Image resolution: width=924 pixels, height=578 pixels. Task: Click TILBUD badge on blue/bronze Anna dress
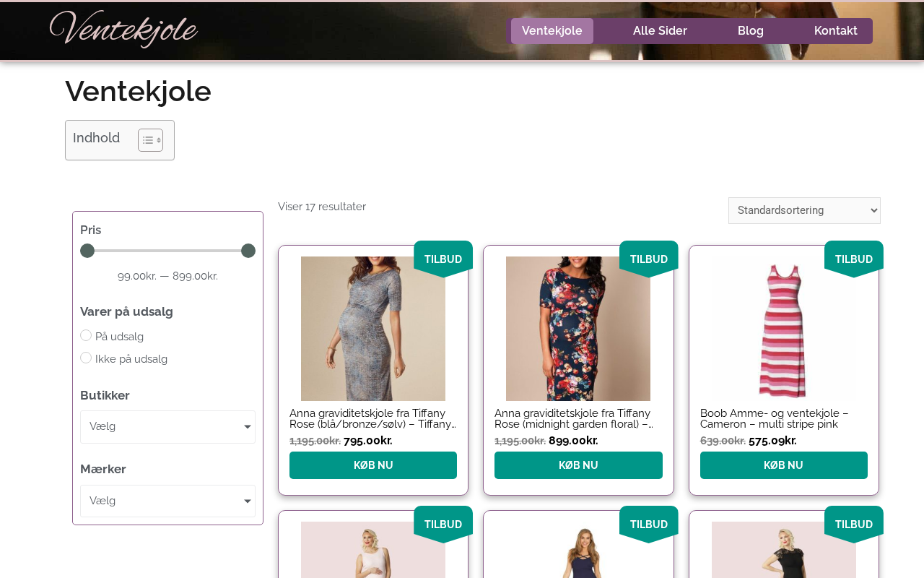[443, 259]
